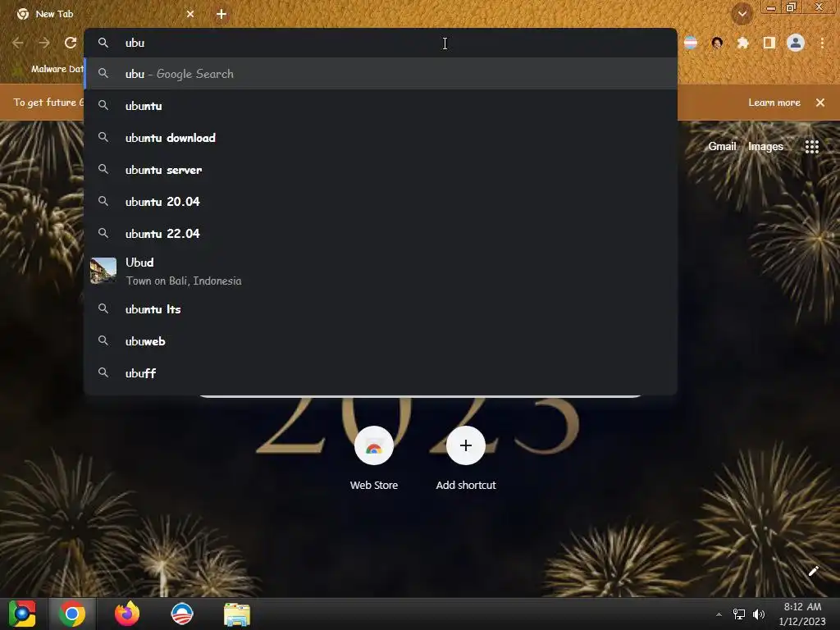Open the Gmail link
840x630 pixels.
tap(722, 146)
